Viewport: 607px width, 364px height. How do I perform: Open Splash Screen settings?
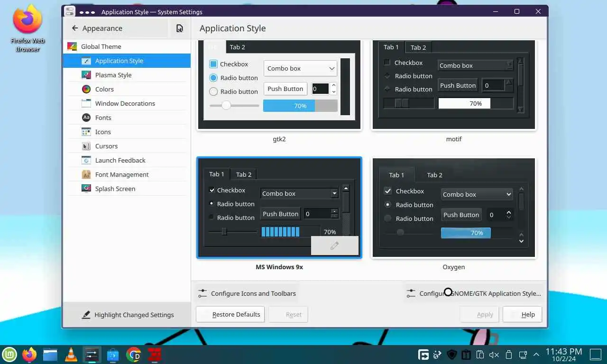(x=127, y=189)
